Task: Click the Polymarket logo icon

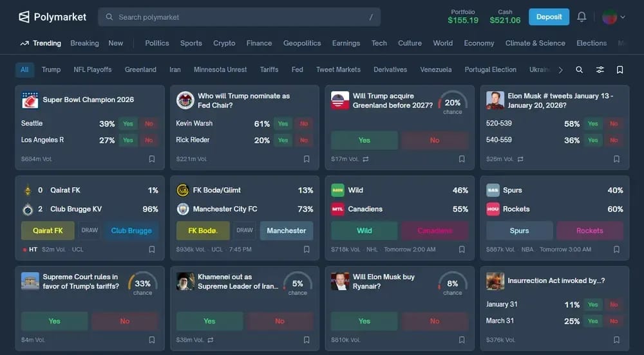Action: 24,17
